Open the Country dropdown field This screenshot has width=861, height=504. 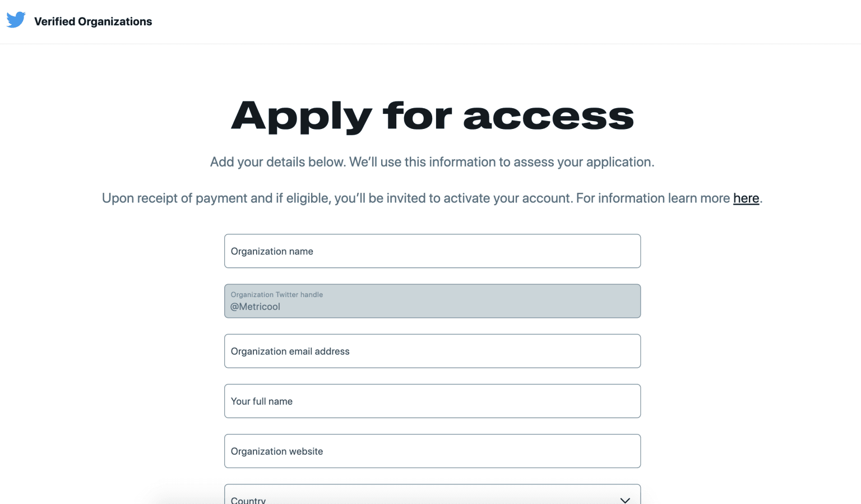pos(432,496)
